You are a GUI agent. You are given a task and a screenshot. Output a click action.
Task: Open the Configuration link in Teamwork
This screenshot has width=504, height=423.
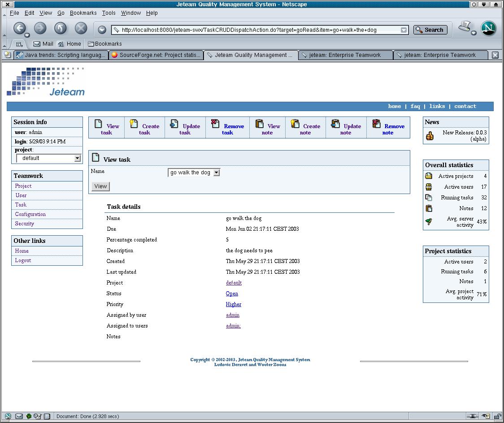point(30,214)
